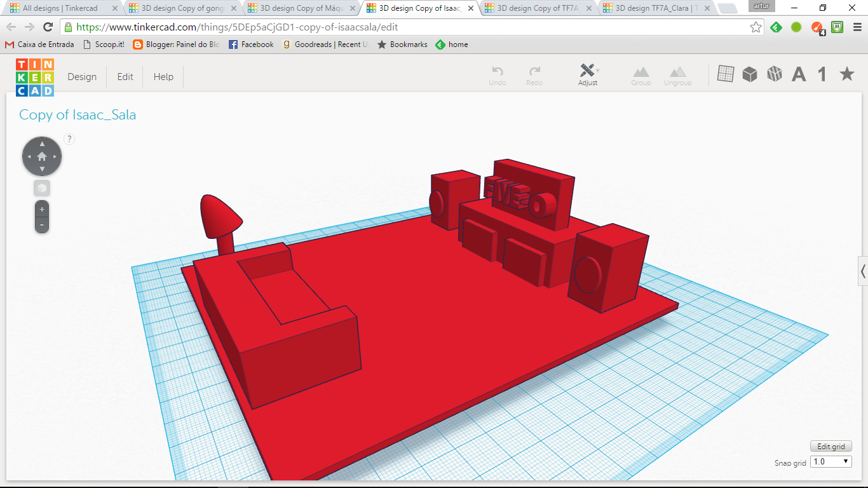Open the Scoop.it! bookmark
The width and height of the screenshot is (868, 488).
(104, 44)
